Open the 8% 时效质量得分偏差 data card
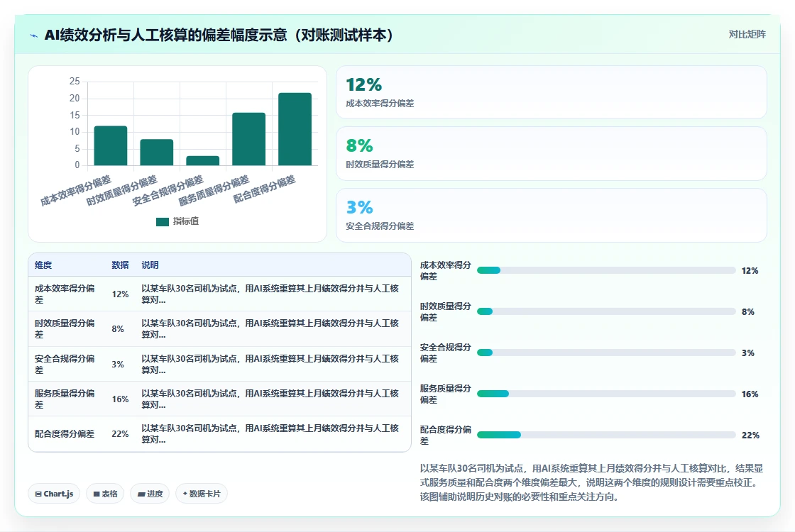Viewport: 795px width, 532px height. coord(551,153)
